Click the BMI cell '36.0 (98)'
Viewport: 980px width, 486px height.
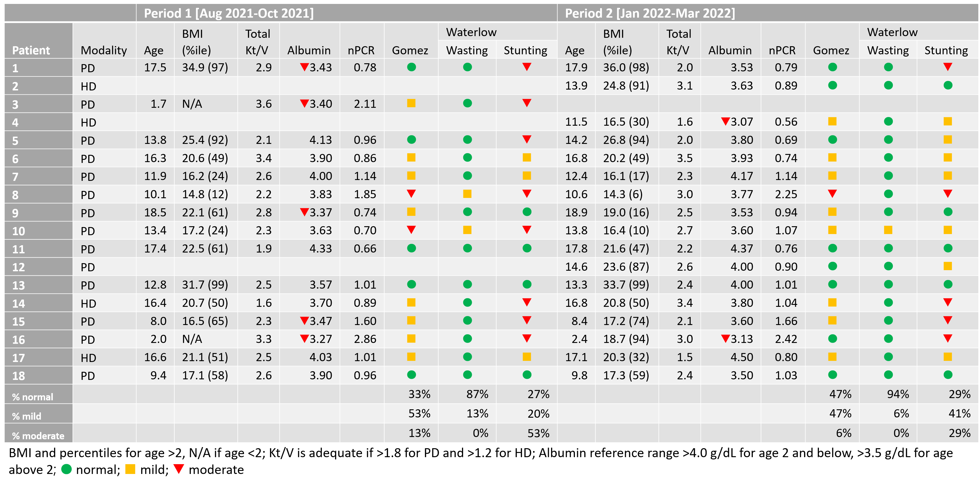click(x=626, y=67)
